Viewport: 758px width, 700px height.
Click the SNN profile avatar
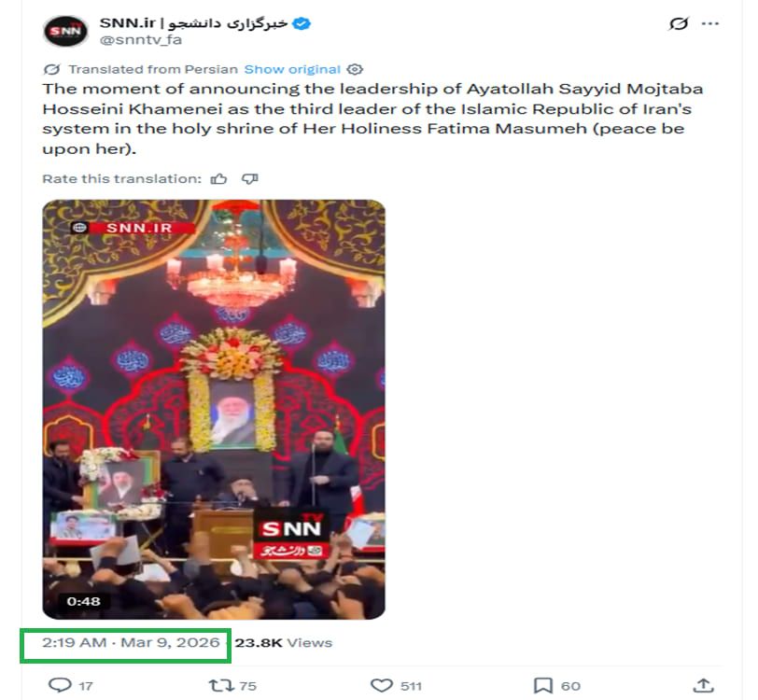point(65,31)
